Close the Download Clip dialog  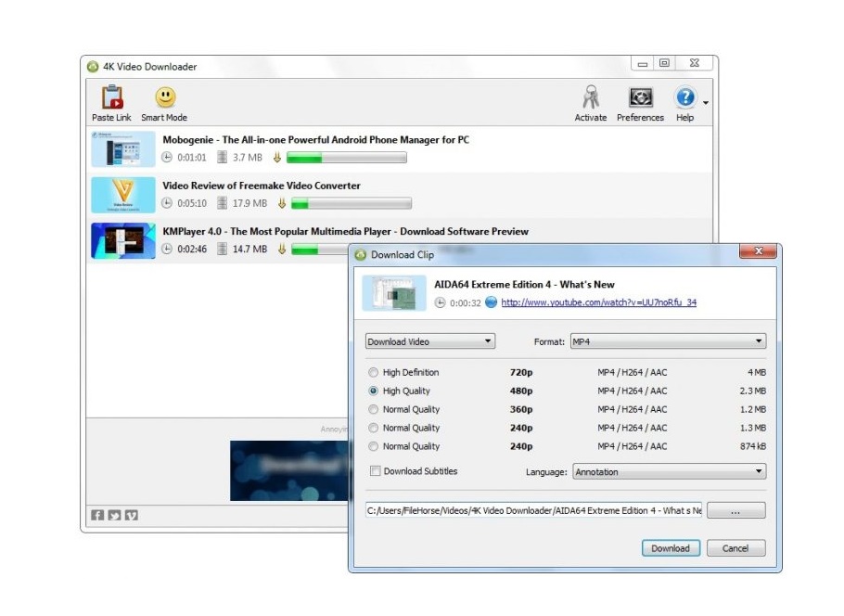click(758, 250)
